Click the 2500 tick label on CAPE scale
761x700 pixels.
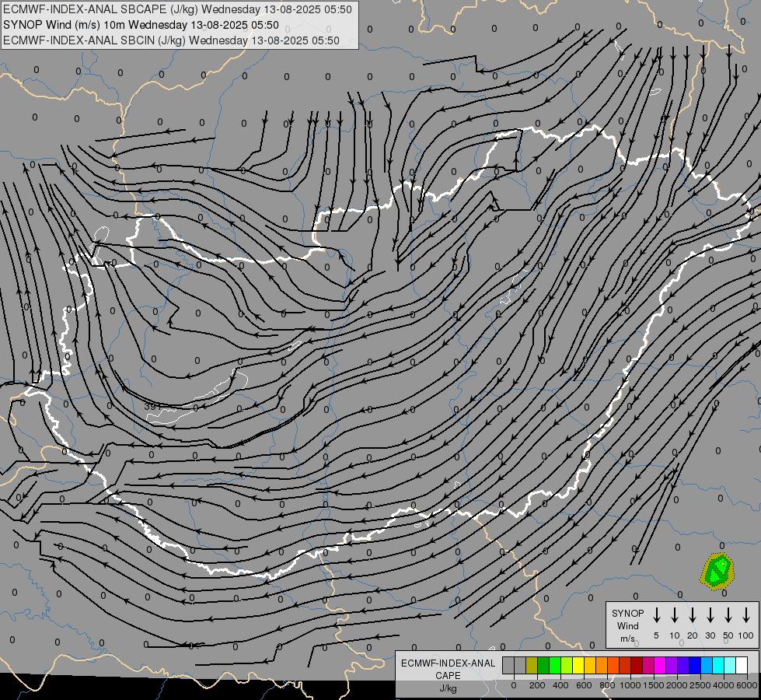(x=700, y=685)
